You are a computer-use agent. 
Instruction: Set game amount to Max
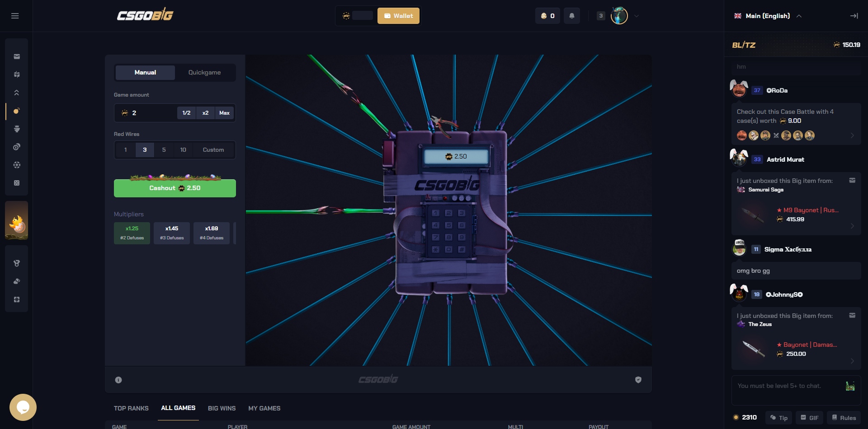[224, 113]
